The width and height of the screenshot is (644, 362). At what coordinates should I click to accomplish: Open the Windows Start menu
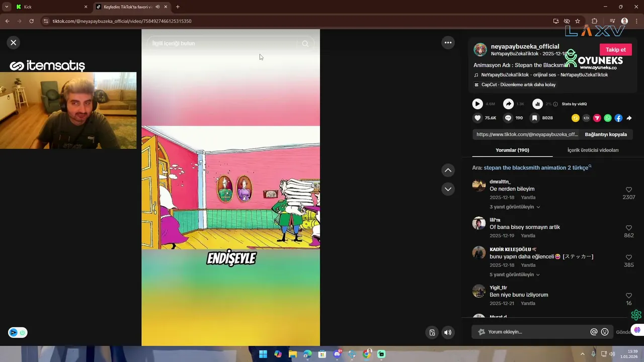263,354
